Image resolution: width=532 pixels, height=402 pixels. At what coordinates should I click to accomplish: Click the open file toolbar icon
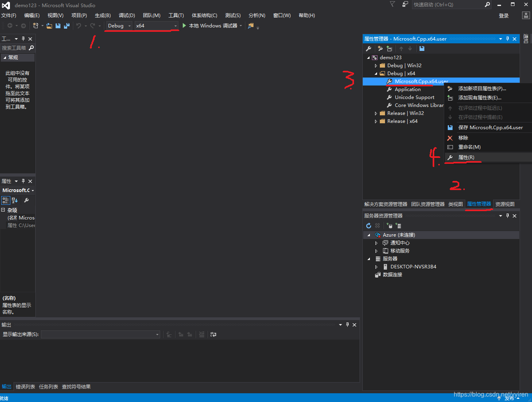pyautogui.click(x=49, y=26)
